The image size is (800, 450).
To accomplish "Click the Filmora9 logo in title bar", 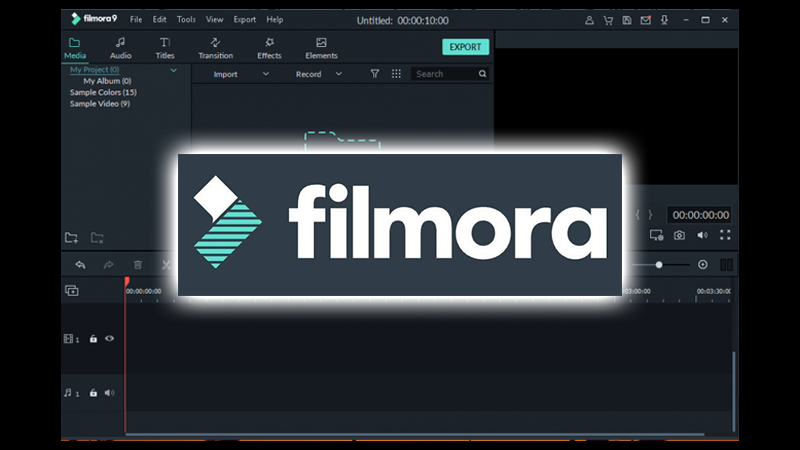I will [x=95, y=19].
